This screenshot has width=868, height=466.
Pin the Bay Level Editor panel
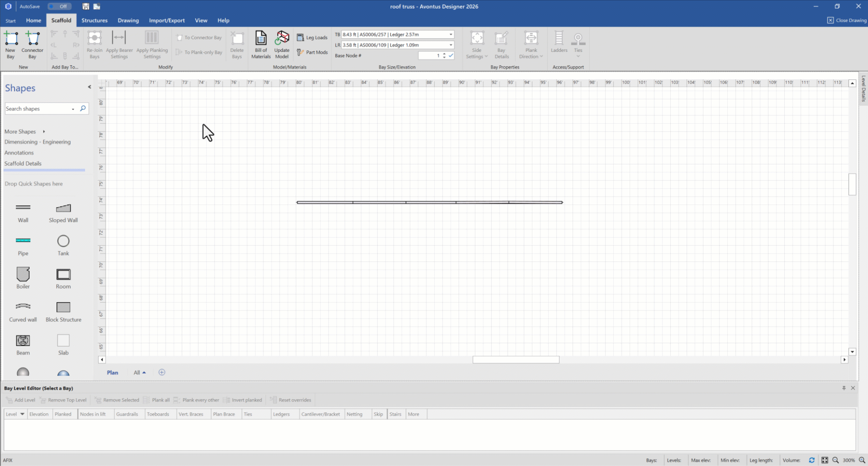(844, 388)
